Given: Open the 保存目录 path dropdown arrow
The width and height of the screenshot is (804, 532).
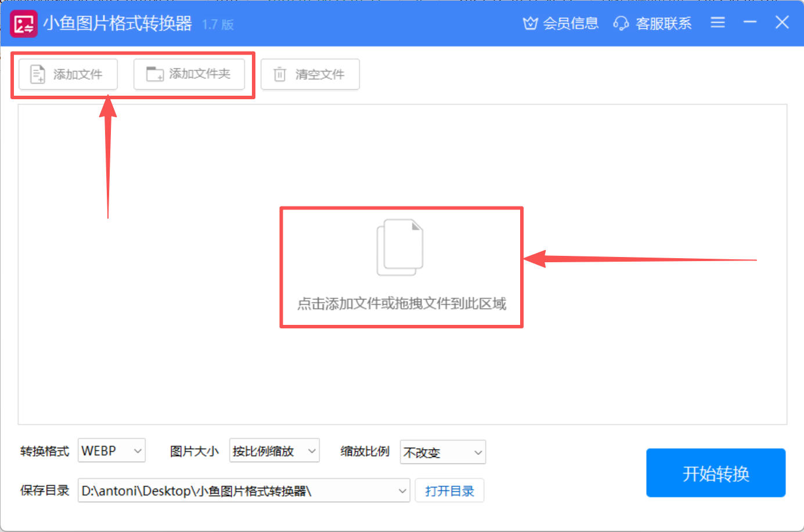Looking at the screenshot, I should coord(402,491).
